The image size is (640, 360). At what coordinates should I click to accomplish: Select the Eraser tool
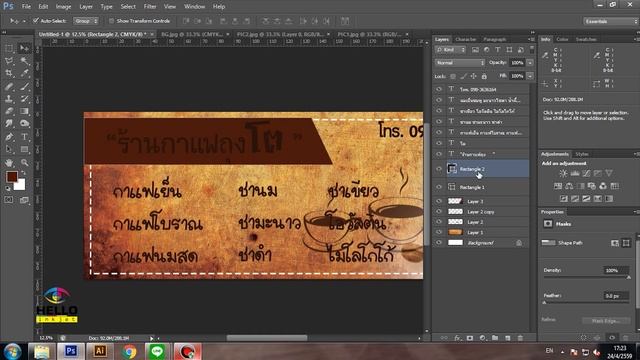tap(9, 111)
